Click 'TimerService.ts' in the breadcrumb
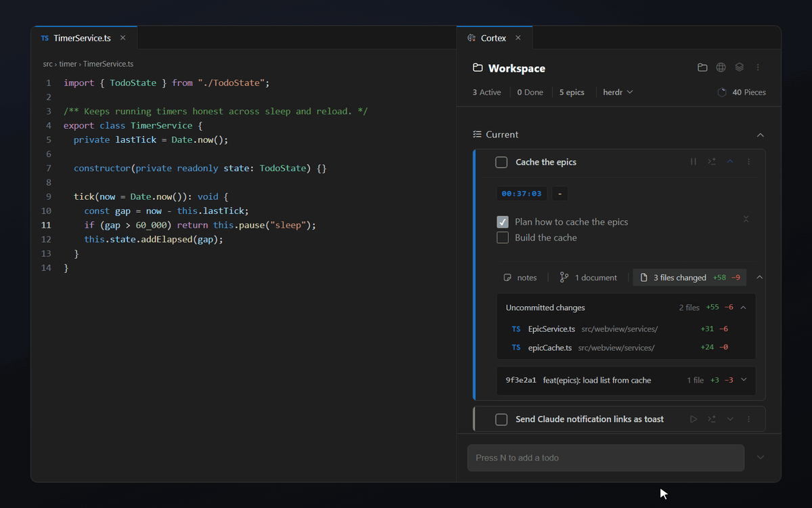Screen dimensions: 812x508 (108, 64)
